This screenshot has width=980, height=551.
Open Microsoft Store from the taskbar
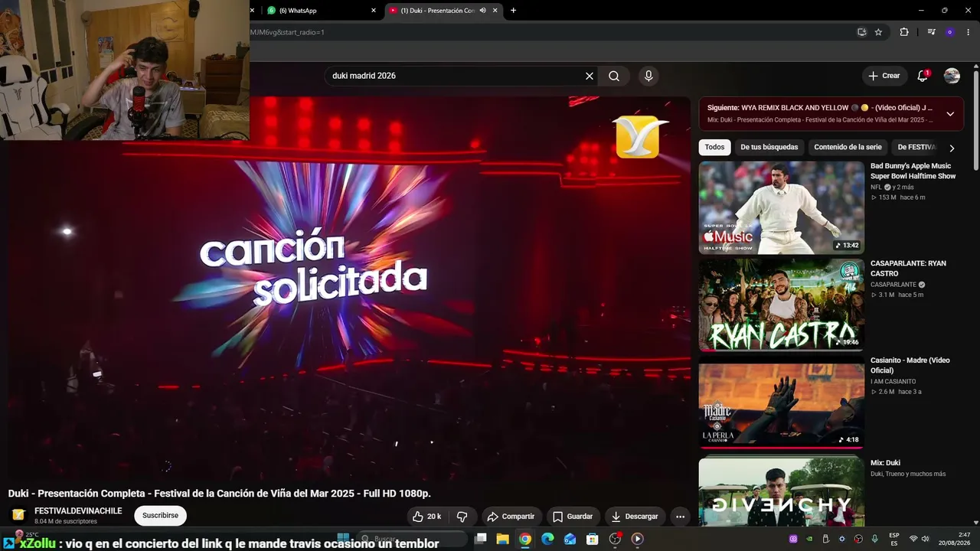point(592,539)
